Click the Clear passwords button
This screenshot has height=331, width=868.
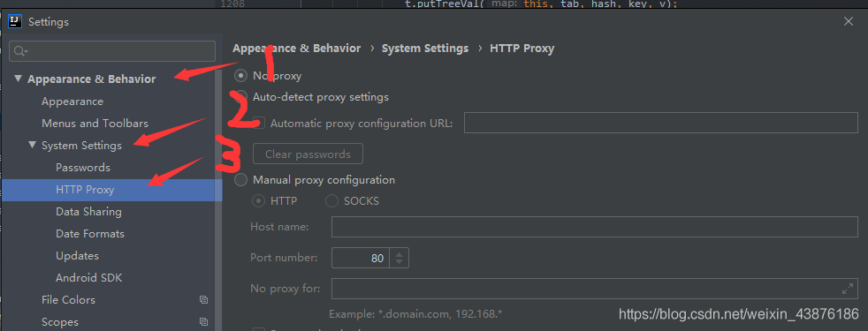point(308,154)
